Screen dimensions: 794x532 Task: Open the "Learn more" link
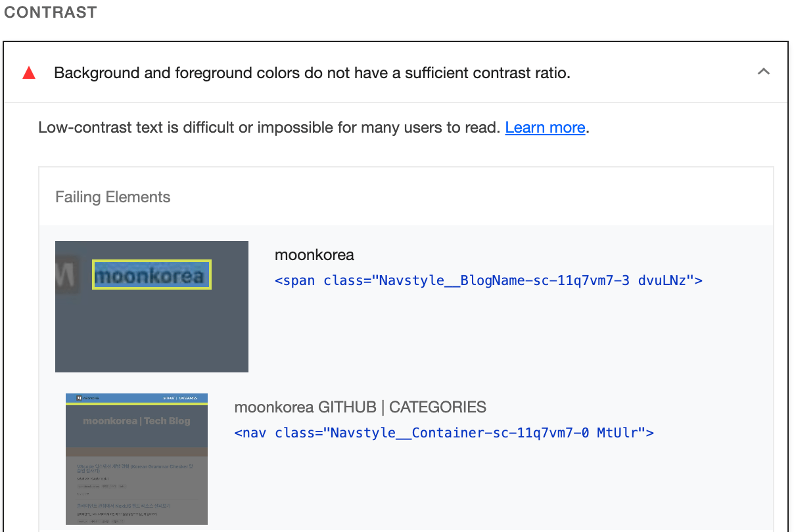click(x=545, y=127)
